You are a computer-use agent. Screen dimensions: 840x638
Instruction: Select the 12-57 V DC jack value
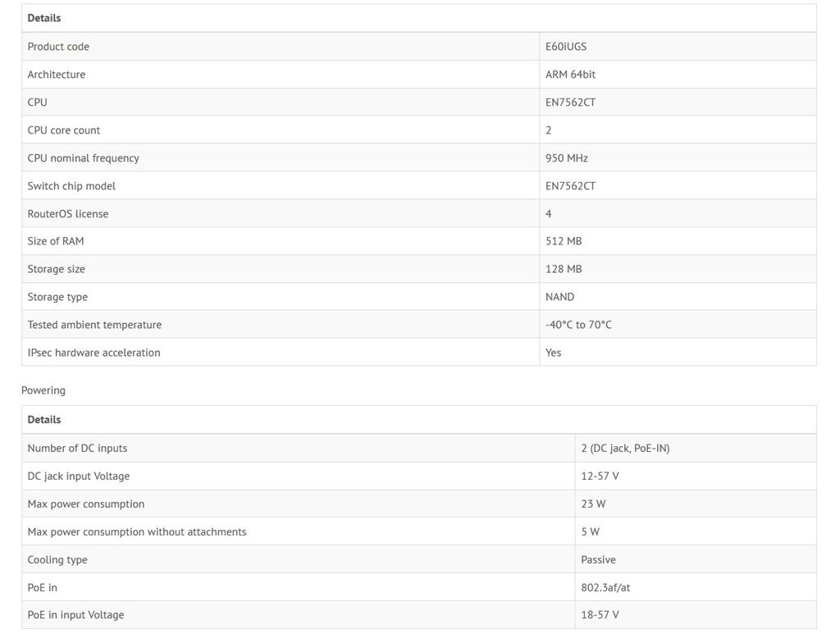point(600,476)
